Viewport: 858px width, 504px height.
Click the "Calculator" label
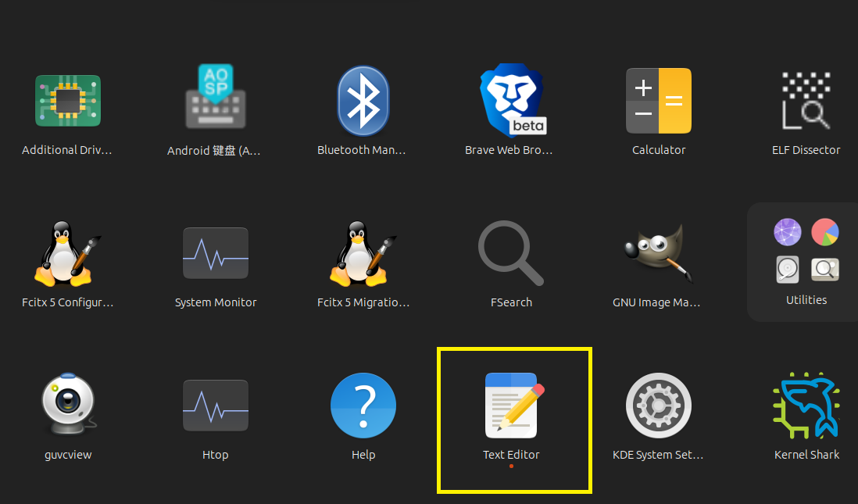tap(659, 150)
